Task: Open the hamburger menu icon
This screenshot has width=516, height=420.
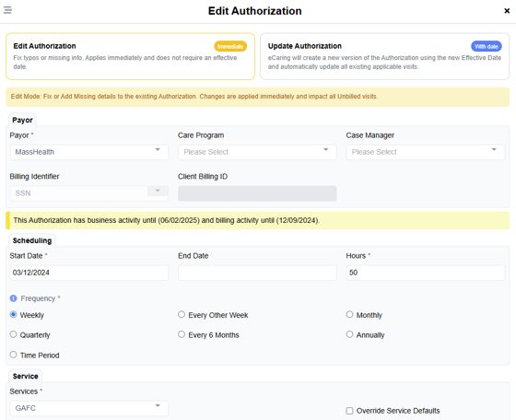Action: [7, 10]
